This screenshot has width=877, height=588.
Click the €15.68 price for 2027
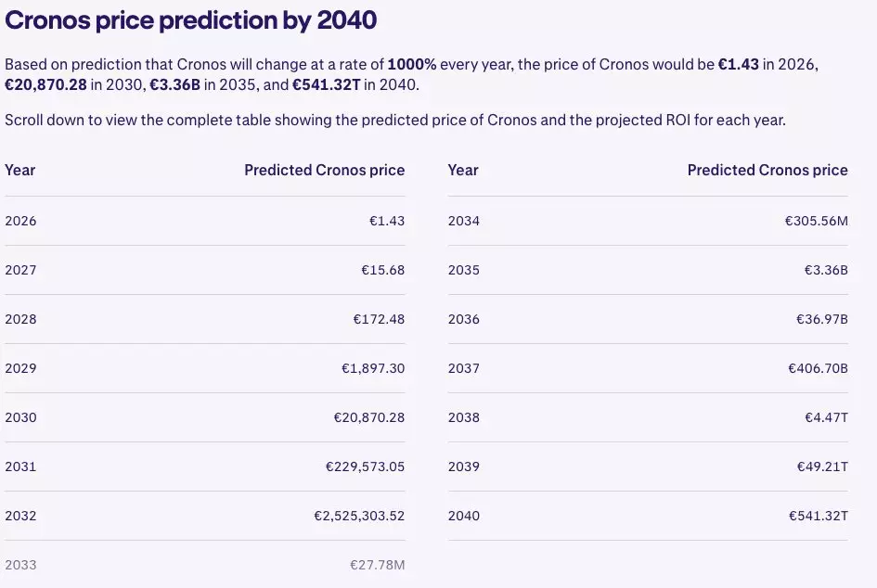coord(382,270)
